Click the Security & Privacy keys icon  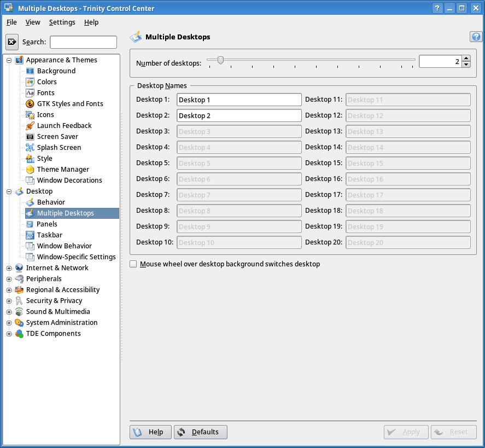[x=19, y=301]
